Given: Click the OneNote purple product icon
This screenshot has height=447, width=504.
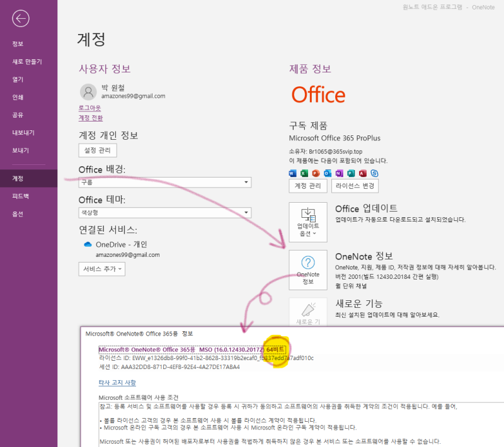Looking at the screenshot, I should [x=338, y=172].
